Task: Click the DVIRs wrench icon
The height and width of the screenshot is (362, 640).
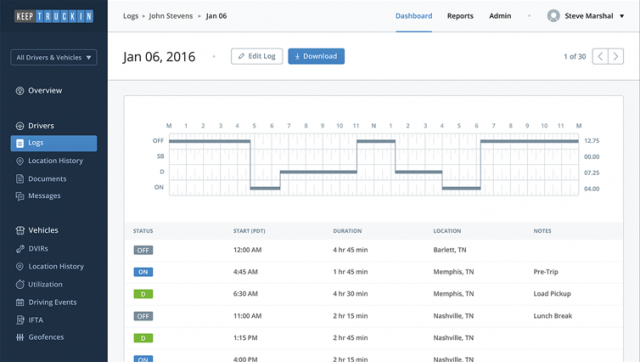Action: pyautogui.click(x=20, y=249)
